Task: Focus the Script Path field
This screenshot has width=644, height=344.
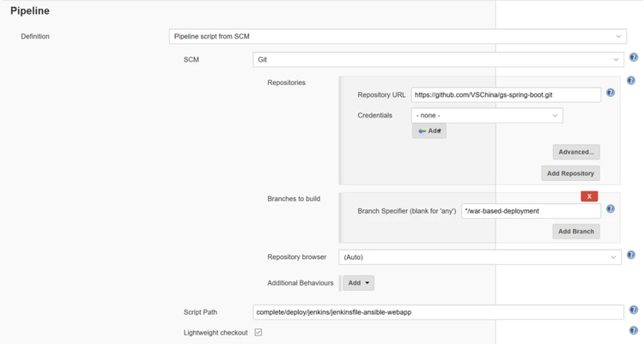Action: coord(438,312)
